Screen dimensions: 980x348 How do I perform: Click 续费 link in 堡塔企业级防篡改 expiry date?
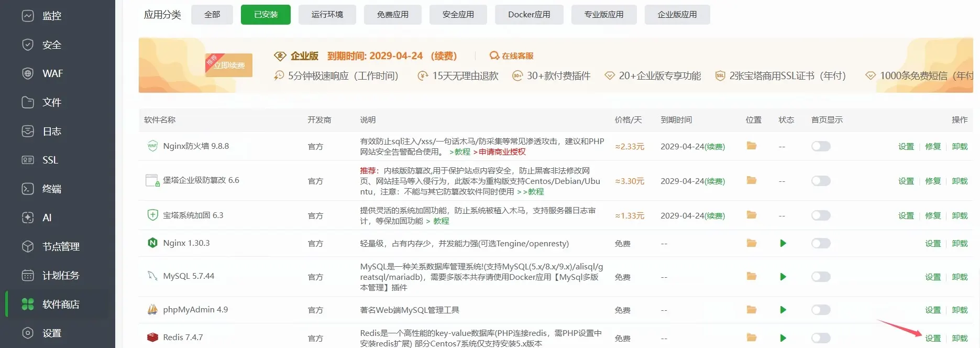(715, 181)
